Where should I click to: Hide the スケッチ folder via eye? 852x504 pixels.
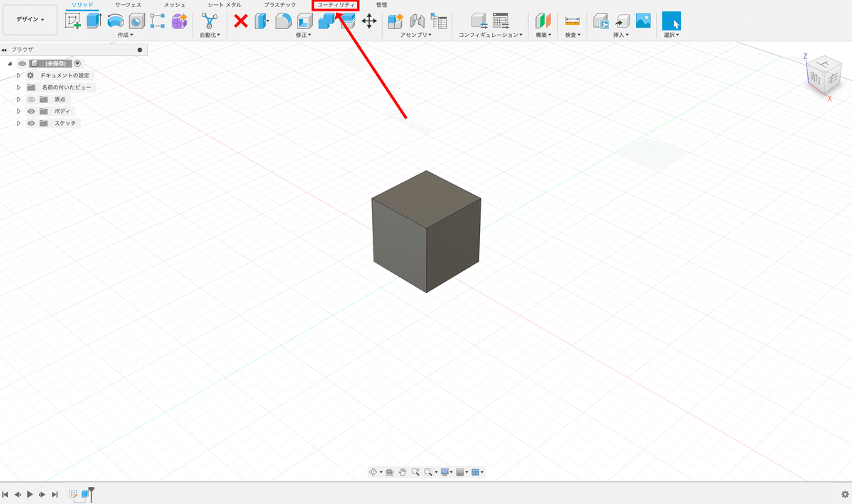click(x=31, y=123)
